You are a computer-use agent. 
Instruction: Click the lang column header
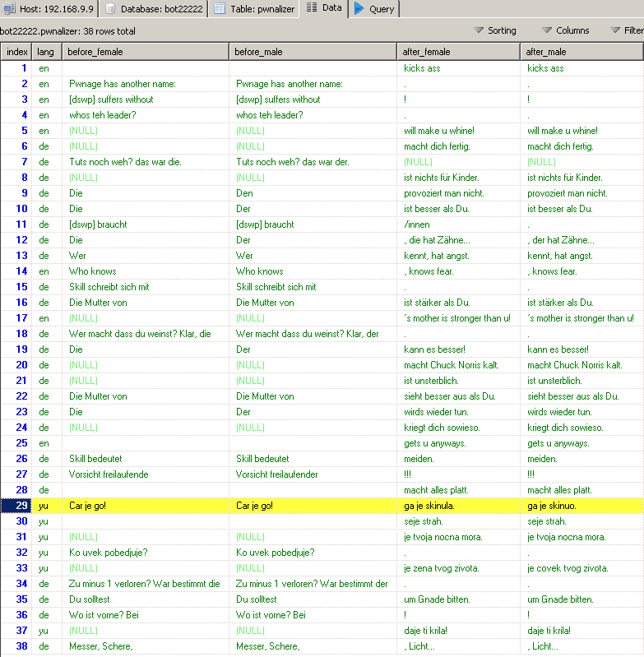[x=45, y=52]
